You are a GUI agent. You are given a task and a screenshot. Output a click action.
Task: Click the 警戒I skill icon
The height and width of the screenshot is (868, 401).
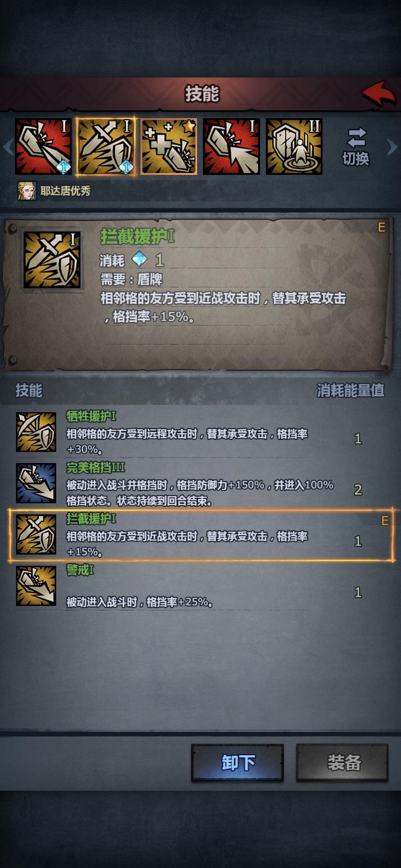(x=36, y=586)
